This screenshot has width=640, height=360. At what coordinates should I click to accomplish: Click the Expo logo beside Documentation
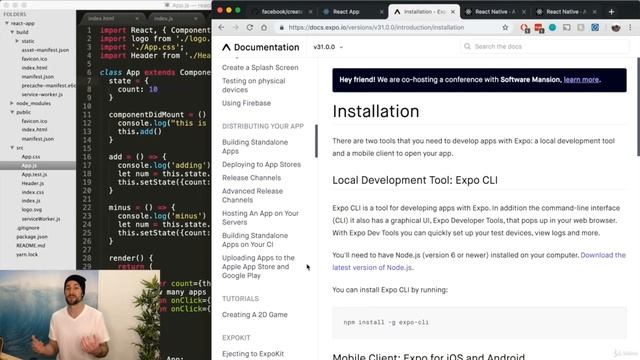226,47
